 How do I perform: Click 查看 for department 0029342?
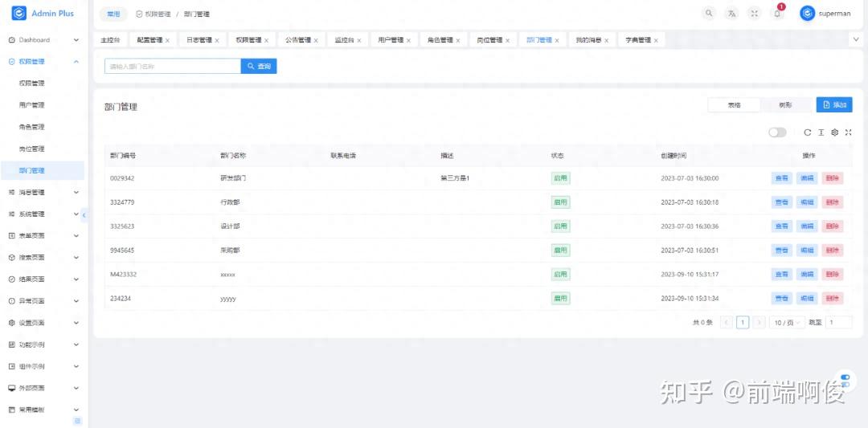coord(782,178)
